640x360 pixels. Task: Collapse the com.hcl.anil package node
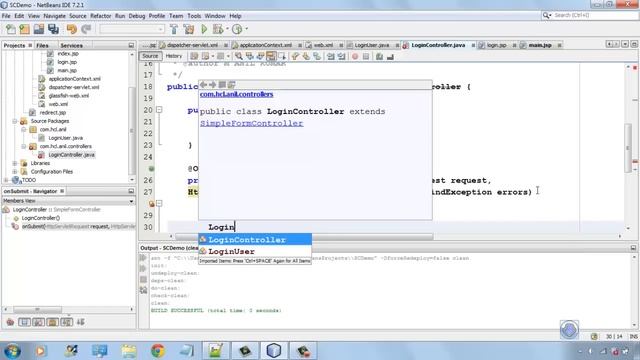(24, 129)
